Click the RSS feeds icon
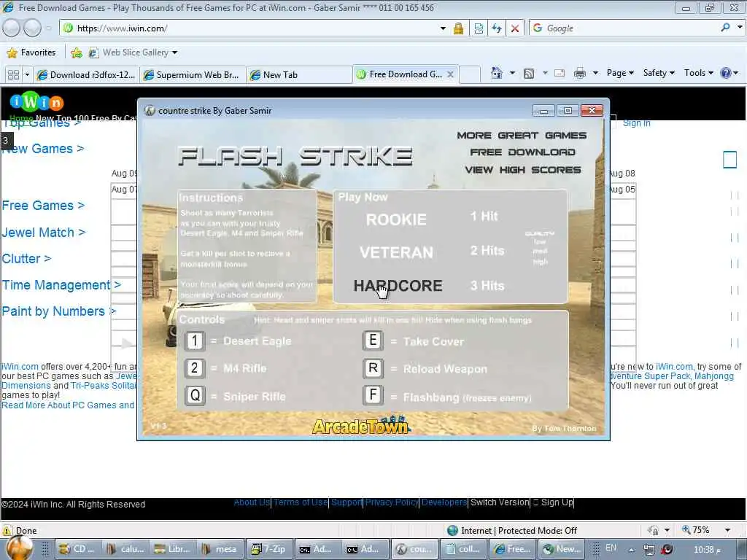The height and width of the screenshot is (560, 747). point(528,74)
